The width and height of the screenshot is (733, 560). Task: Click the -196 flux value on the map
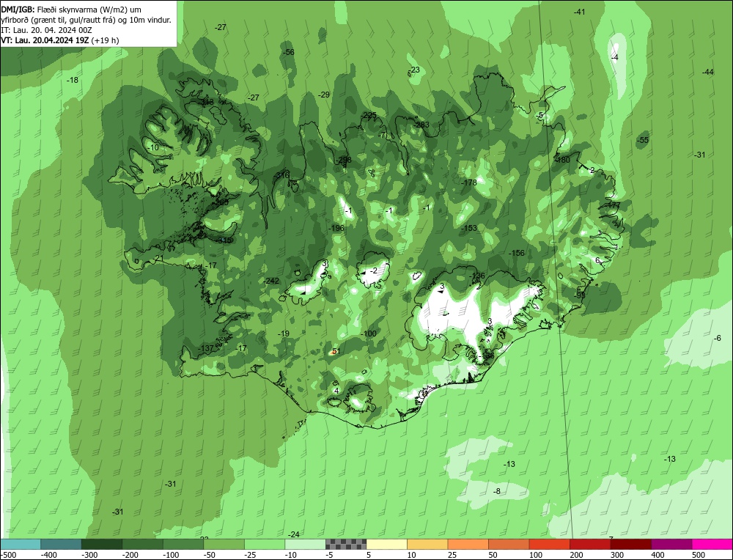coord(336,228)
